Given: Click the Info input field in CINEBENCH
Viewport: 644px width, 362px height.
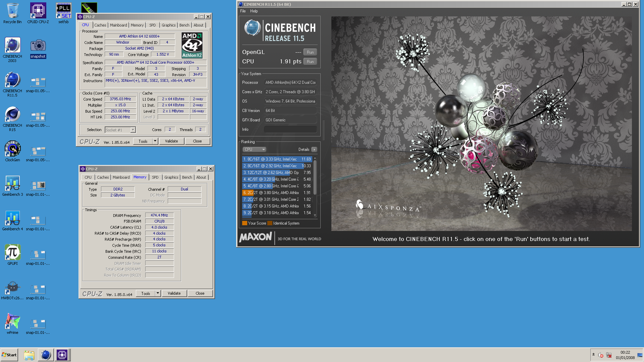Looking at the screenshot, I should (290, 129).
